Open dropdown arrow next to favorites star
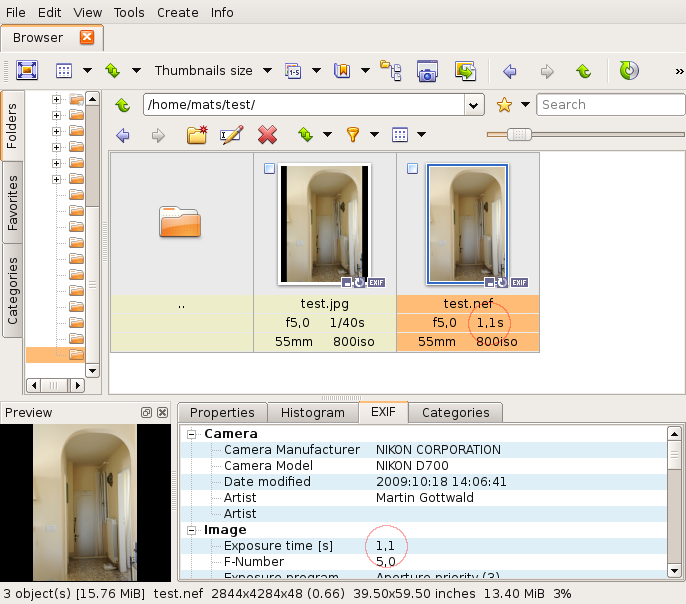This screenshot has width=686, height=604. [x=525, y=105]
